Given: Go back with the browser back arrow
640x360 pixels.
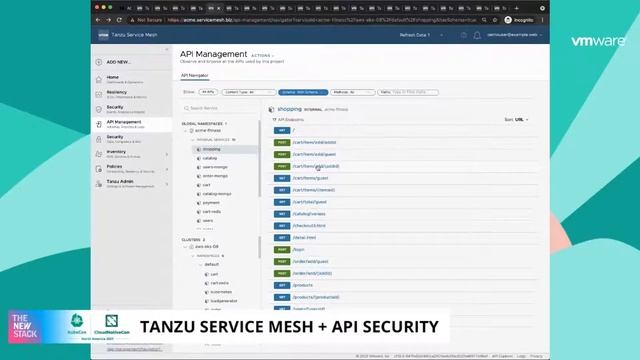Looking at the screenshot, I should point(98,20).
